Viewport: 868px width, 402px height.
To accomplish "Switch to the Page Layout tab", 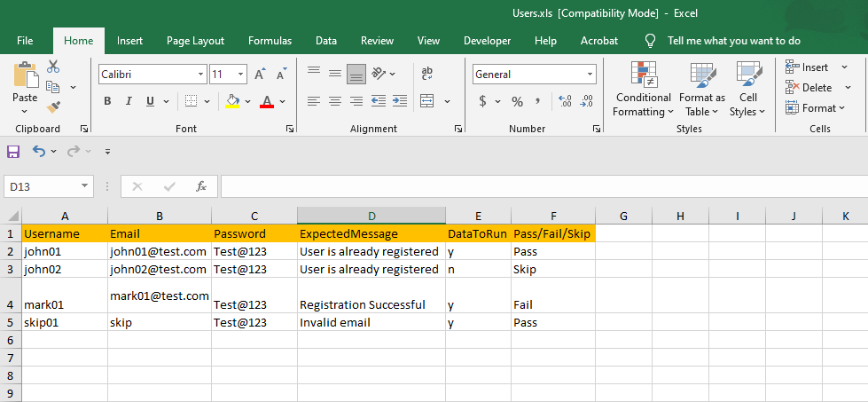I will coord(195,41).
